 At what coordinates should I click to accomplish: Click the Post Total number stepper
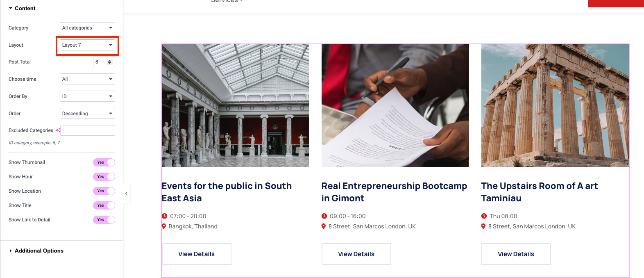click(109, 62)
